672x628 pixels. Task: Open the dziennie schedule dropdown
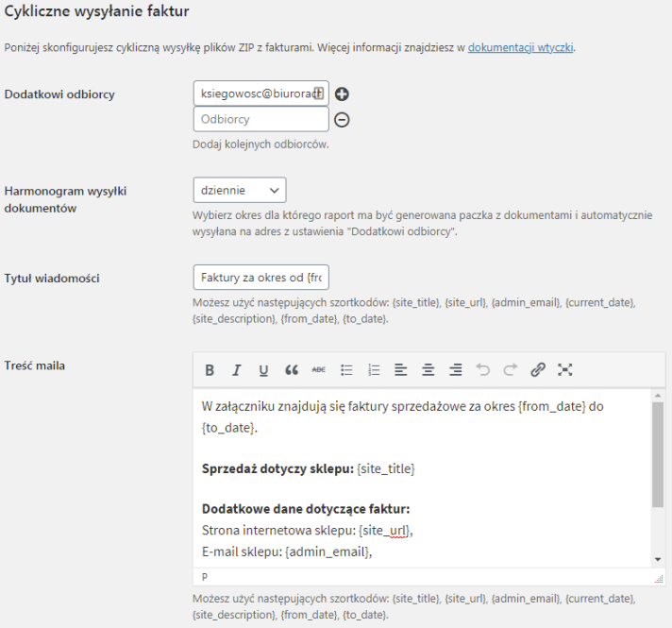click(x=240, y=190)
